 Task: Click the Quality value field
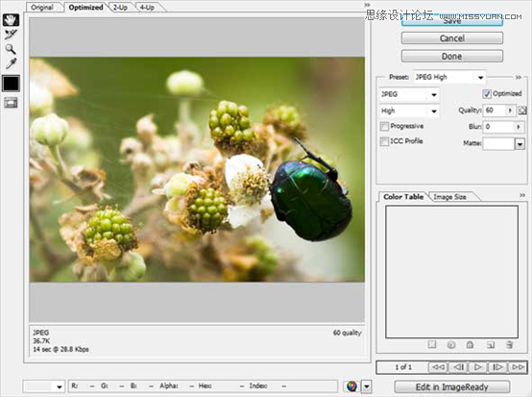pyautogui.click(x=495, y=110)
